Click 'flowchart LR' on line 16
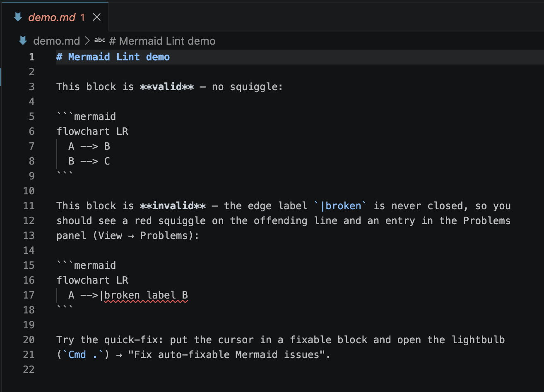 point(92,280)
